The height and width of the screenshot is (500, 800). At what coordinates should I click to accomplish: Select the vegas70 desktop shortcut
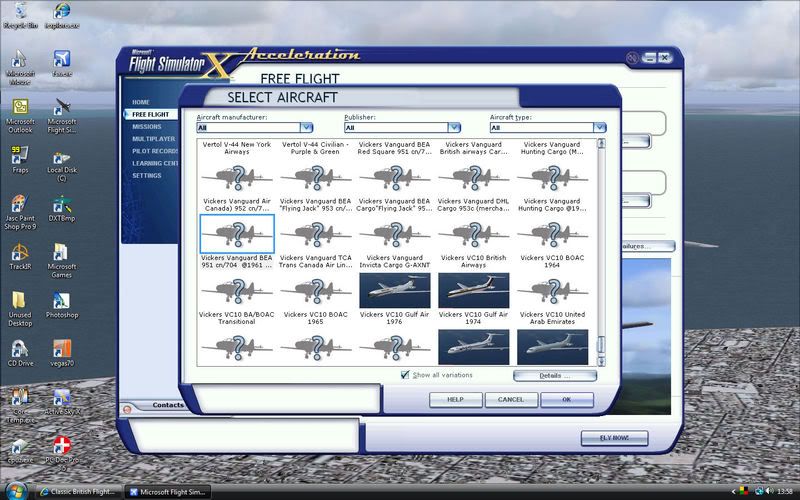[x=62, y=354]
